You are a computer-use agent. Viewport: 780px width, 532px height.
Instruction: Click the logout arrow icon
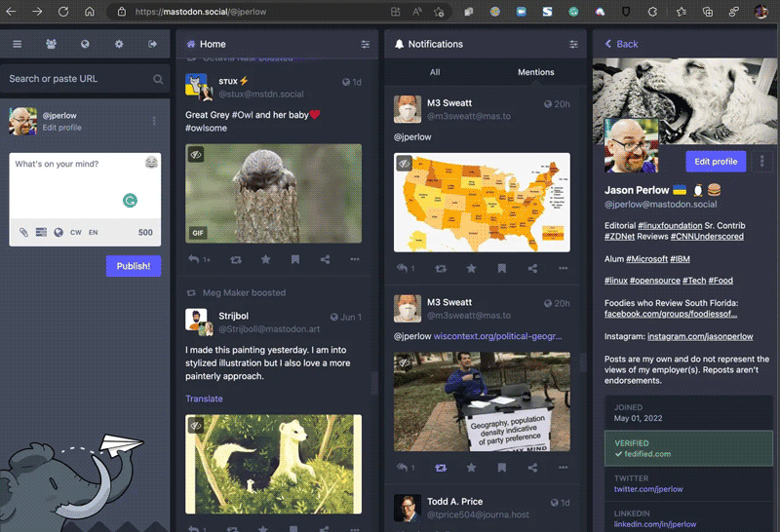click(152, 44)
